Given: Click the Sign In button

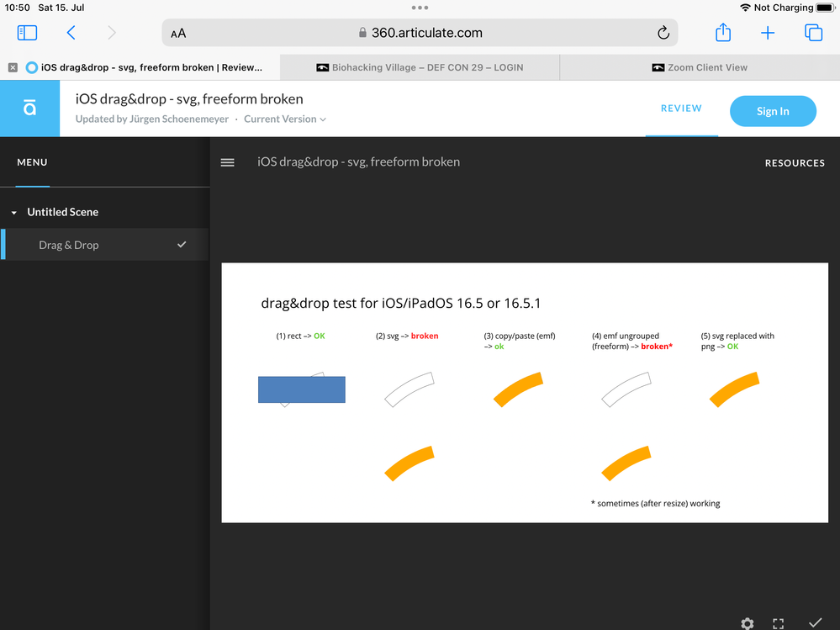Looking at the screenshot, I should tap(773, 111).
